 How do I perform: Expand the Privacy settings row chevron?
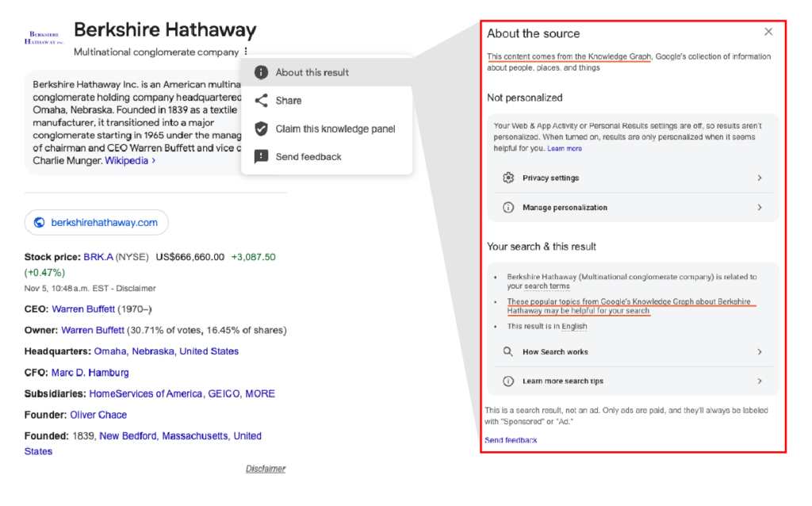point(760,178)
